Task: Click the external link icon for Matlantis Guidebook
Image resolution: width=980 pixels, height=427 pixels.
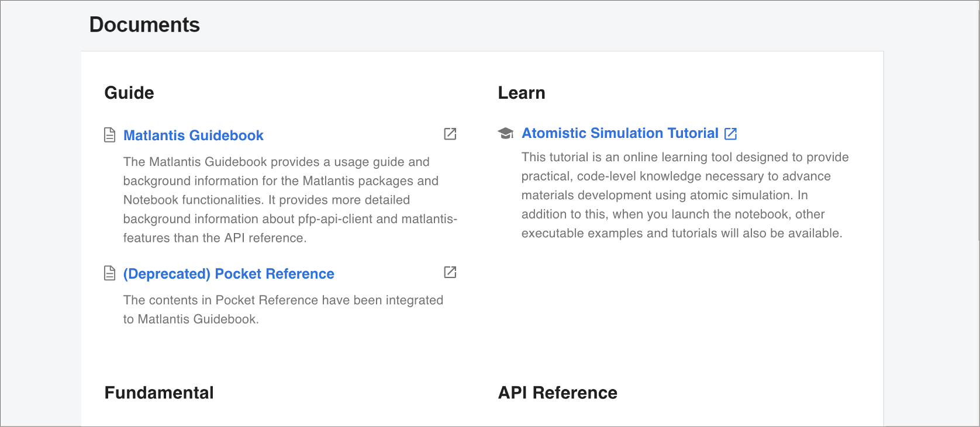Action: pos(450,134)
